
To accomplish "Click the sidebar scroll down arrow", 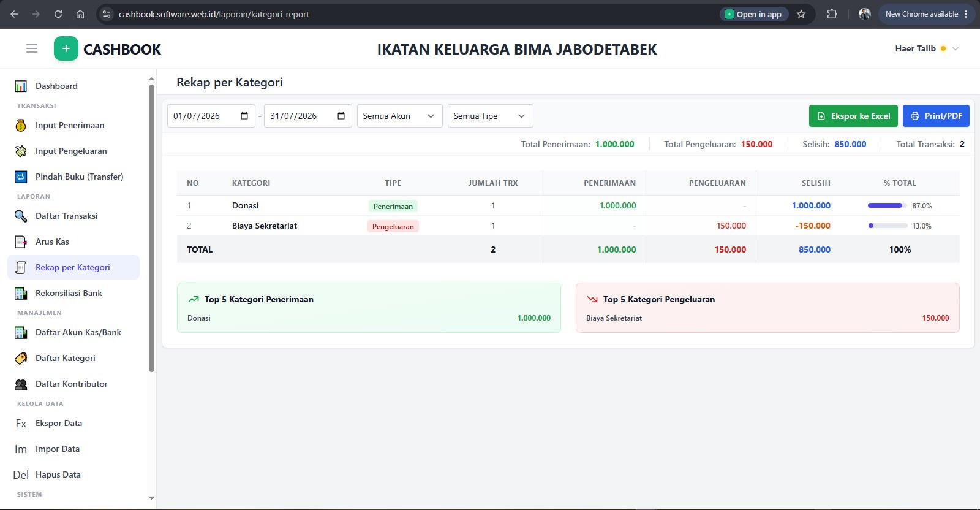I will 151,498.
